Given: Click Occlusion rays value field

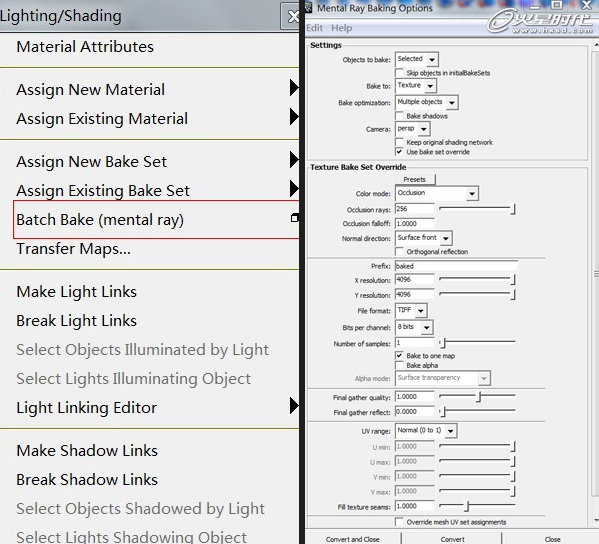Looking at the screenshot, I should point(415,209).
